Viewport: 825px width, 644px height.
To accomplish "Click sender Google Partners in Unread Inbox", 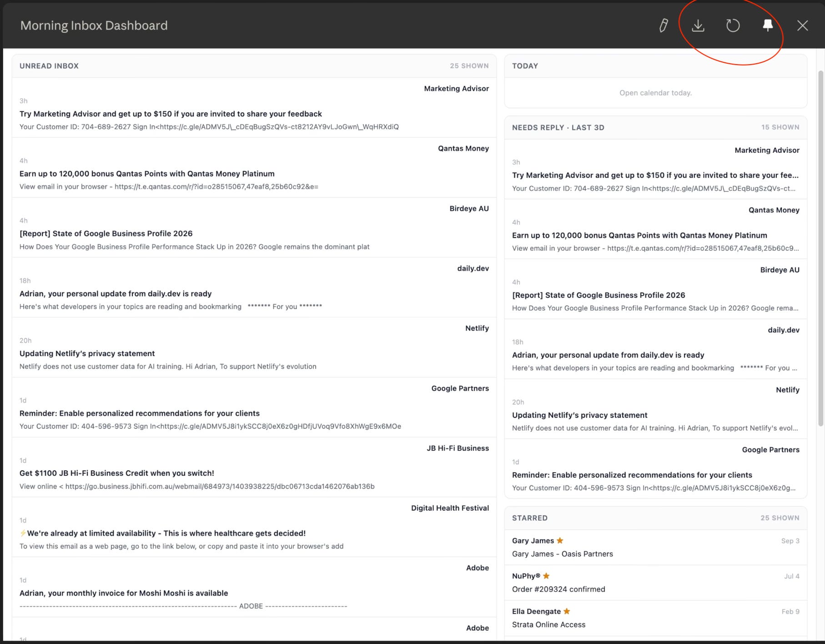I will [x=460, y=388].
